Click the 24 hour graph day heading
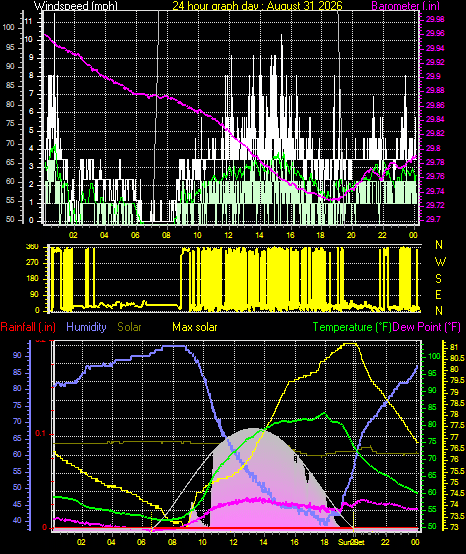The height and width of the screenshot is (554, 466). click(x=257, y=6)
